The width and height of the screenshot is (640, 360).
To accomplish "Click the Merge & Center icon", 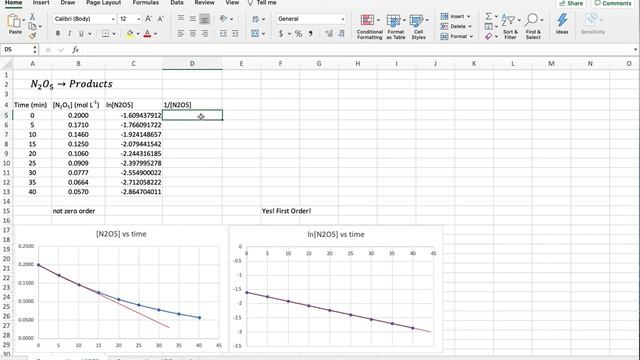I will tap(255, 34).
